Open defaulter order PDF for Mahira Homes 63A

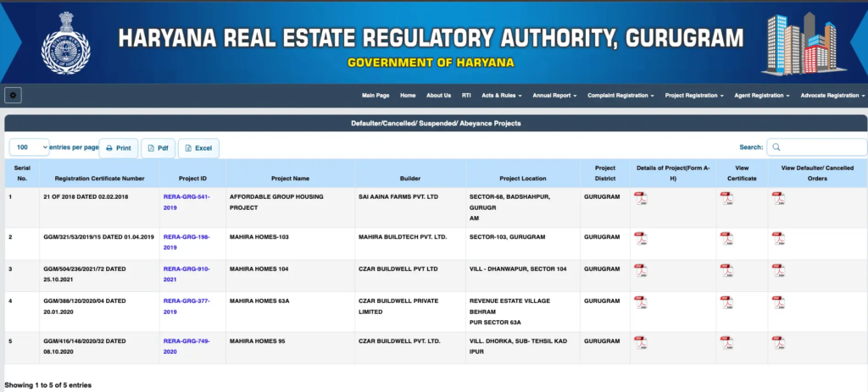pyautogui.click(x=778, y=302)
